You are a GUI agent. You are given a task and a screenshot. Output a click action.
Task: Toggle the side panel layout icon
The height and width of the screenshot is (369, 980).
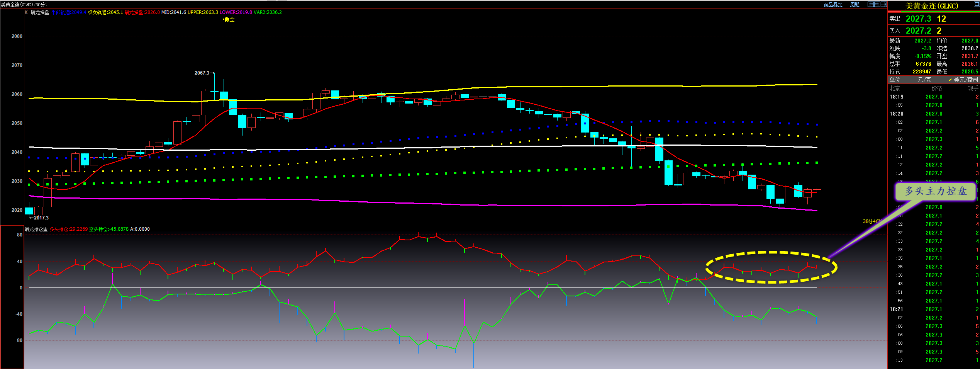click(883, 5)
